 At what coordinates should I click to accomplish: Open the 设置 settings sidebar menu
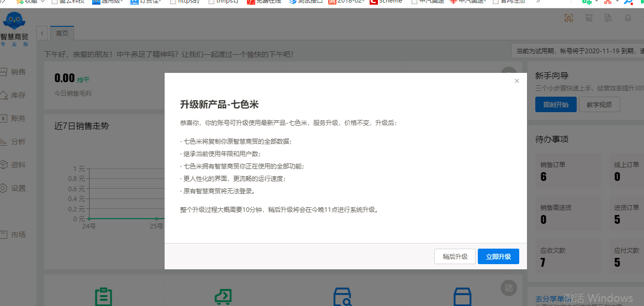[x=14, y=188]
